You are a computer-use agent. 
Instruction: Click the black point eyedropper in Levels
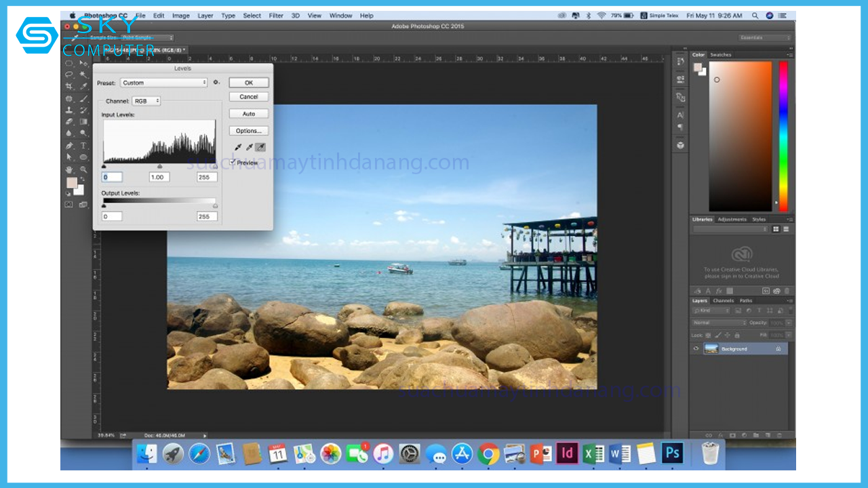tap(238, 147)
